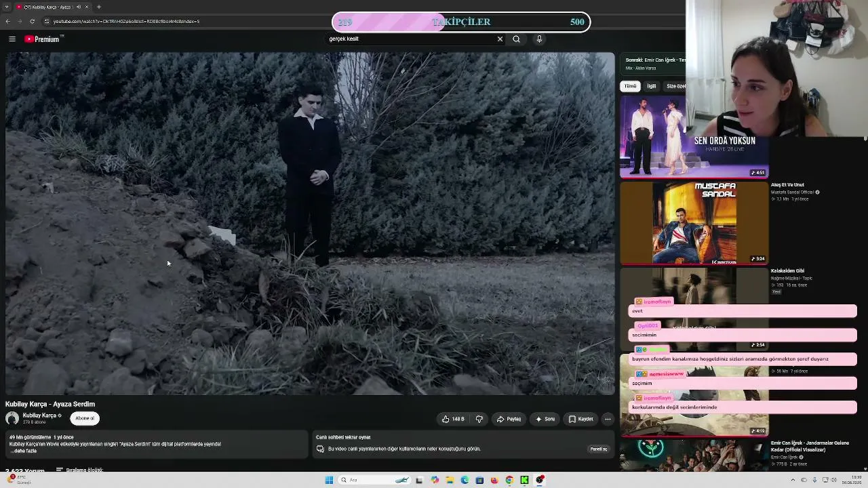Click the Canlı sohbeti tekrar oynat heading
Screen dimensions: 868x488
click(x=343, y=437)
